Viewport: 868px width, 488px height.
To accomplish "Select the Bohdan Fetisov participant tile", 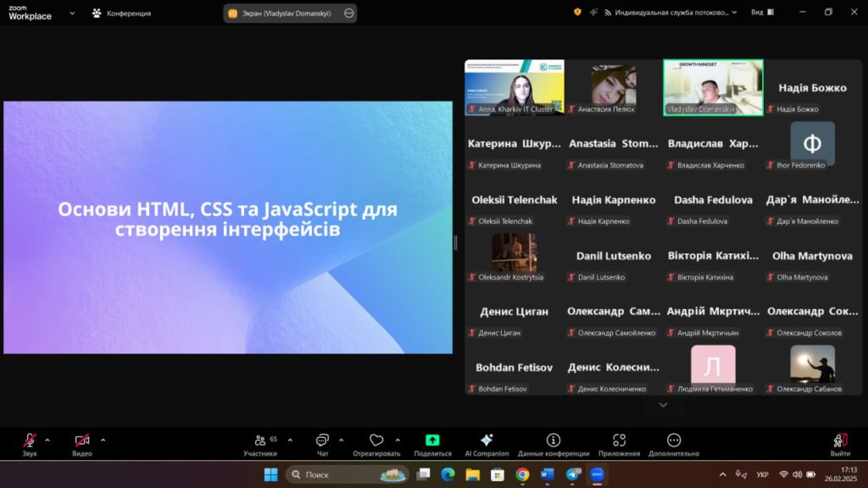I will (515, 368).
